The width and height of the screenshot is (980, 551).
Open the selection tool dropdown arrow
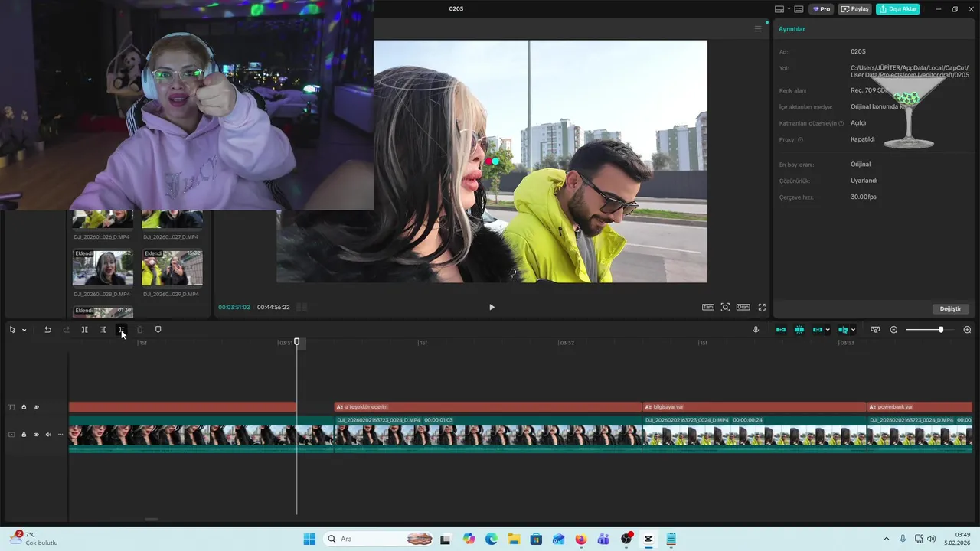pos(24,330)
